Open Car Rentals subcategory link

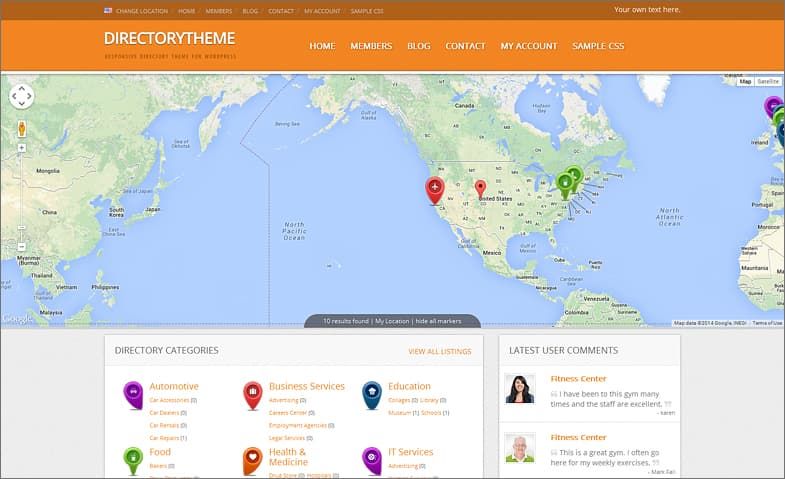pos(164,425)
